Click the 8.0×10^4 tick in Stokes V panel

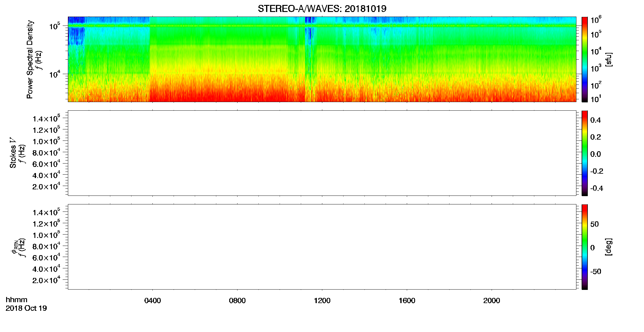(46, 152)
